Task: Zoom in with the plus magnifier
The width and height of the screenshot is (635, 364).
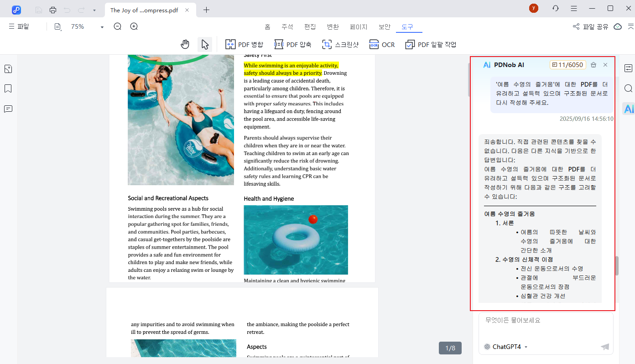Action: point(134,26)
